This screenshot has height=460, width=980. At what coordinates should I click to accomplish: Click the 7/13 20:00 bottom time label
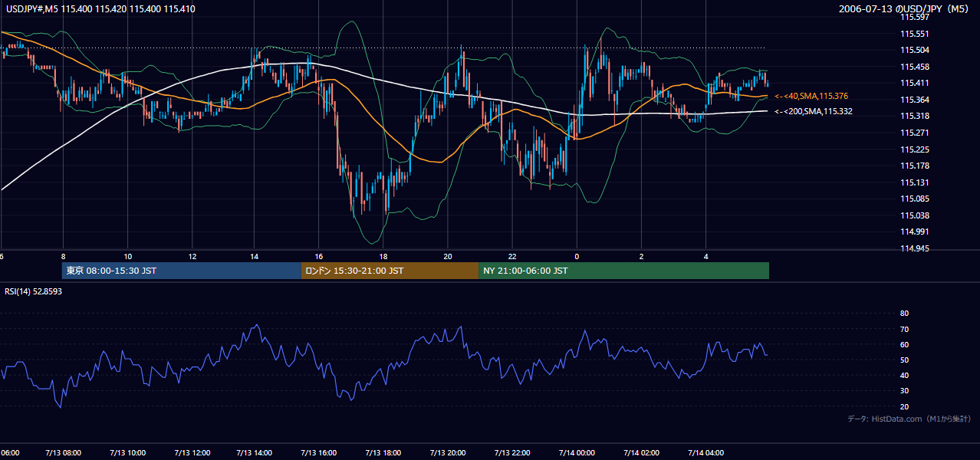(448, 453)
